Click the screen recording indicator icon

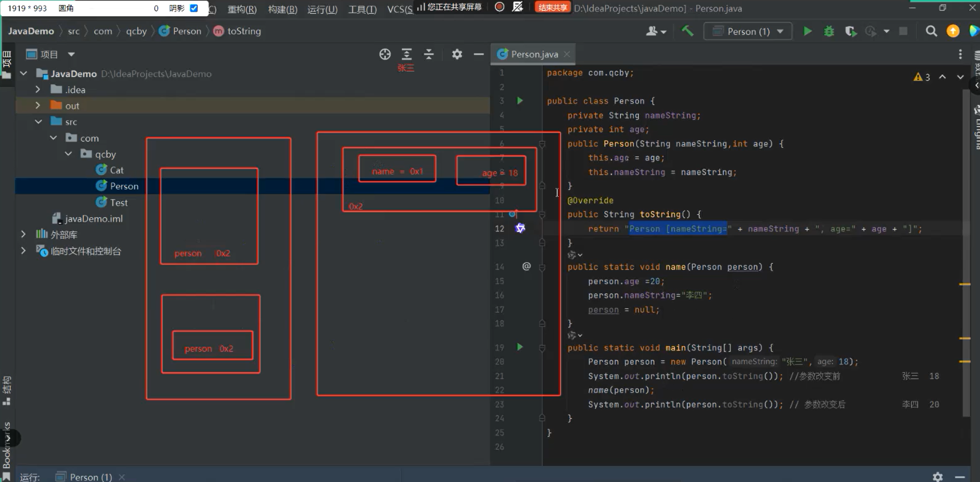[x=499, y=7]
